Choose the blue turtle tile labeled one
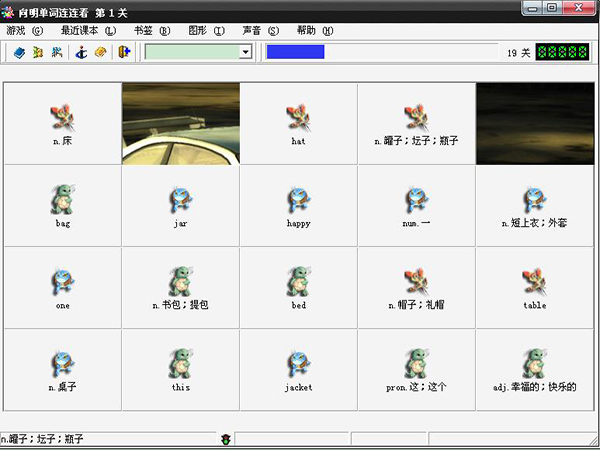 (63, 288)
